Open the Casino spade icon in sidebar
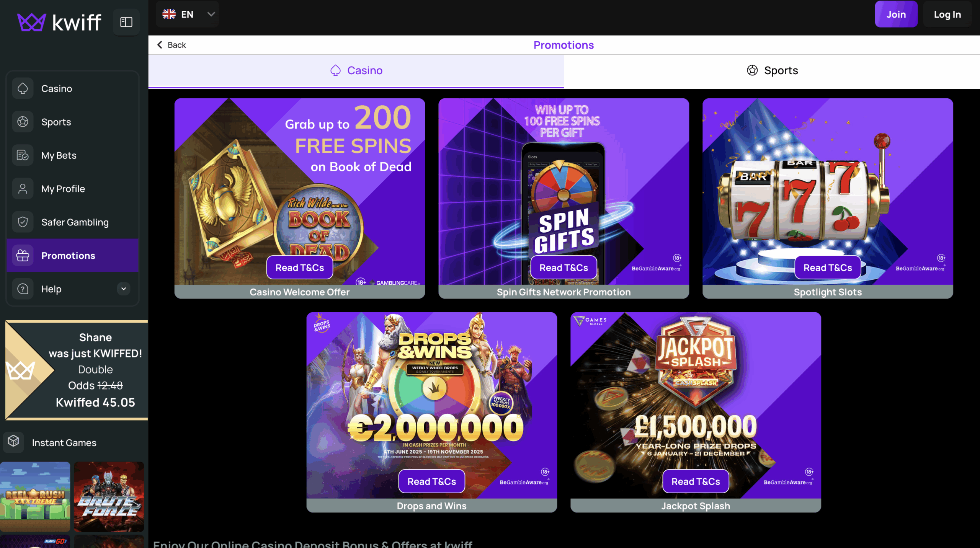 tap(23, 88)
